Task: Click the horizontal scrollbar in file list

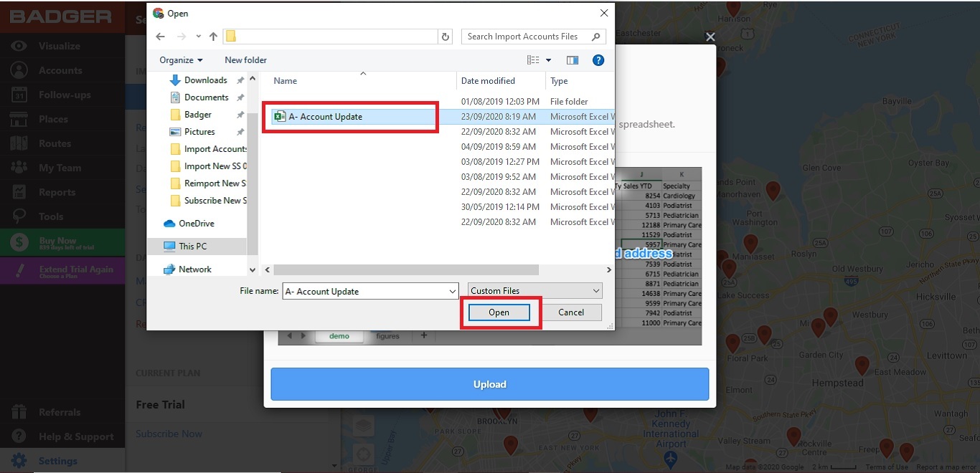Action: pos(406,270)
